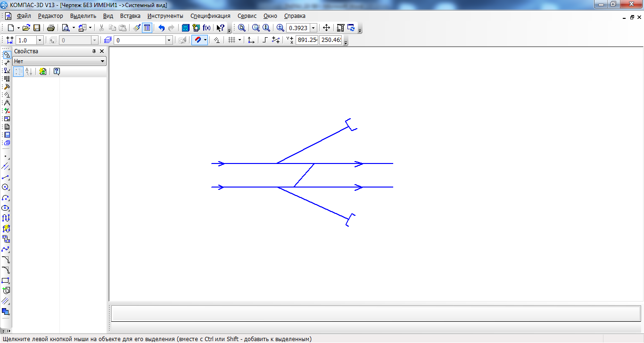The width and height of the screenshot is (644, 343).
Task: Pin the Свойства panel
Action: coord(94,51)
